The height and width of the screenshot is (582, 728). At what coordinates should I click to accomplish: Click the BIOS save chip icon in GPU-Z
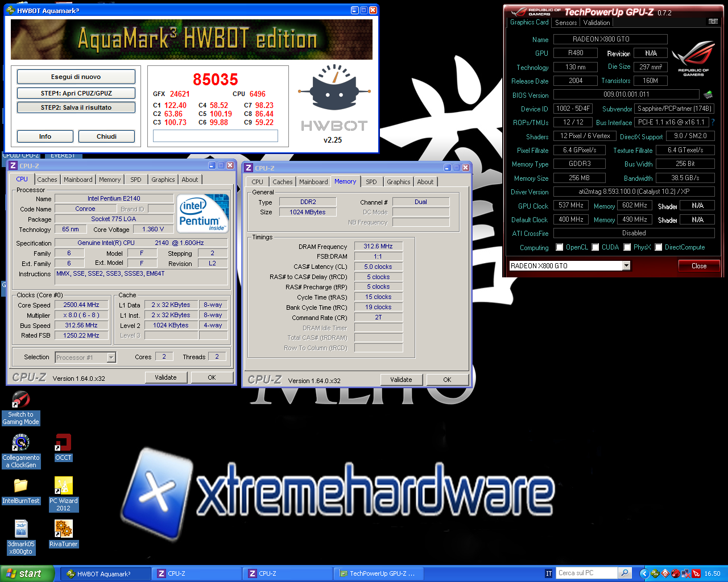coord(708,94)
